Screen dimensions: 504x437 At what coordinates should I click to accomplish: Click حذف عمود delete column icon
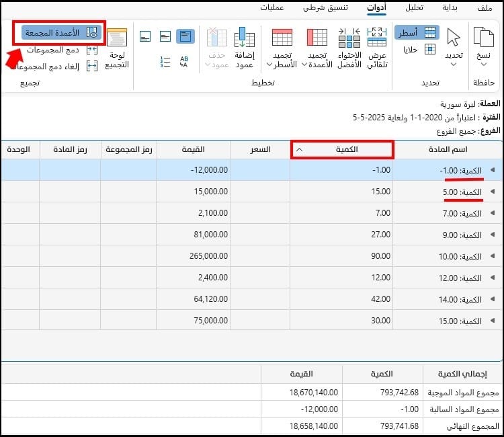pos(216,37)
